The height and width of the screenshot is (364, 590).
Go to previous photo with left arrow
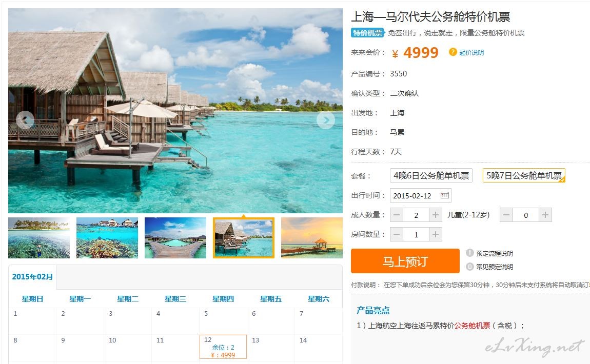pos(25,120)
